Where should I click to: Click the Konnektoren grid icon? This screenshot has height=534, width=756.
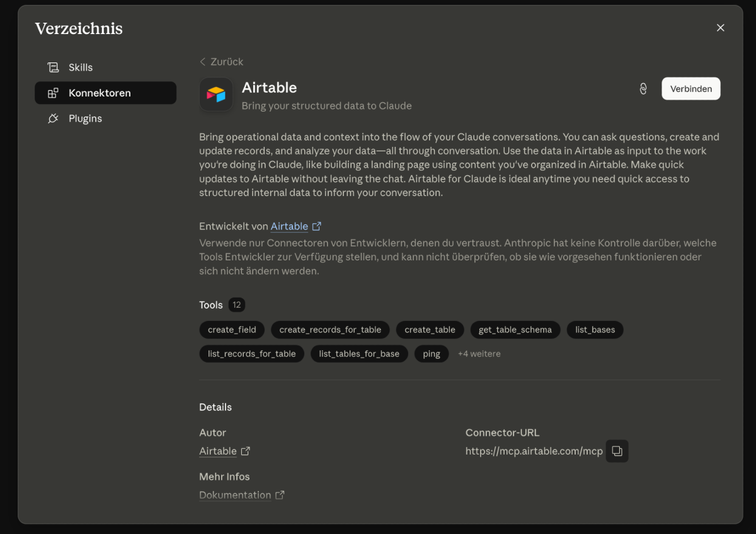[54, 93]
